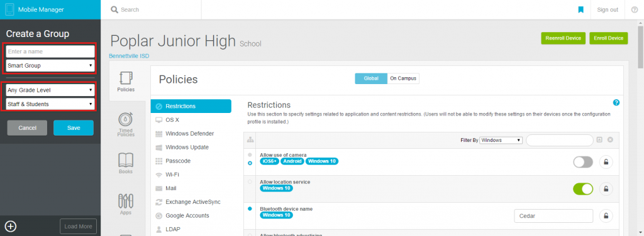Click the Enter a name field

50,51
